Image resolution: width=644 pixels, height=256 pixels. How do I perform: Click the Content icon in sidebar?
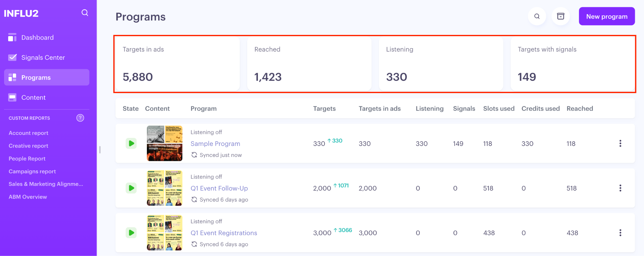tap(12, 97)
